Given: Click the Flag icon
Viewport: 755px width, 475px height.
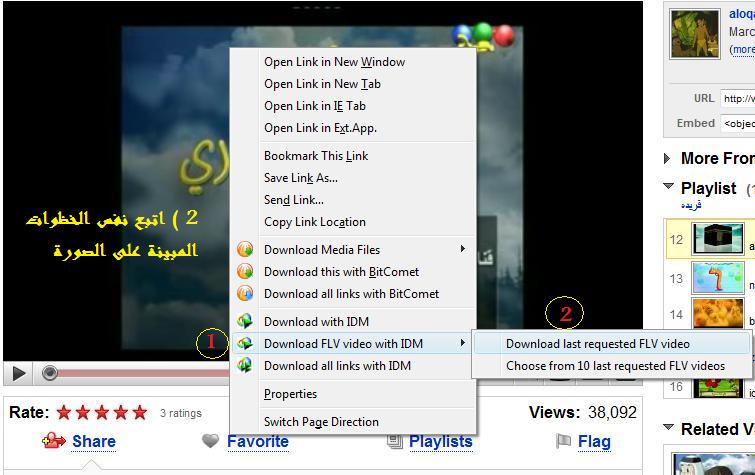Looking at the screenshot, I should point(563,441).
